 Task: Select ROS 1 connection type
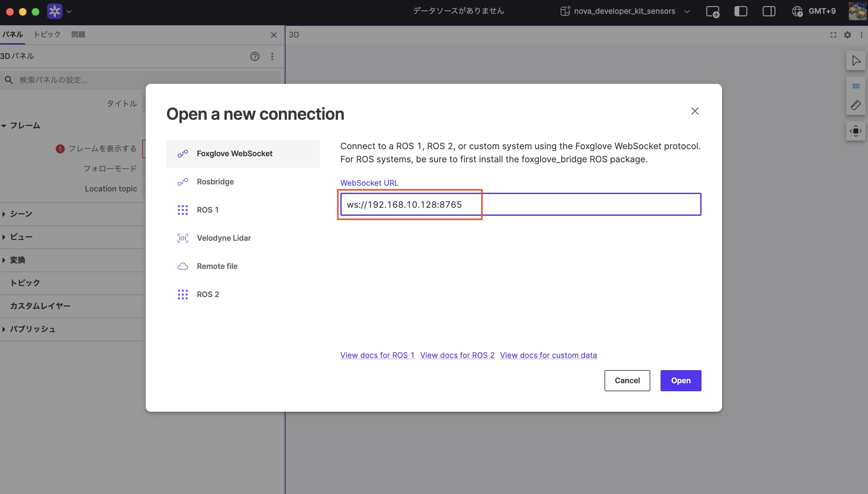pyautogui.click(x=243, y=210)
